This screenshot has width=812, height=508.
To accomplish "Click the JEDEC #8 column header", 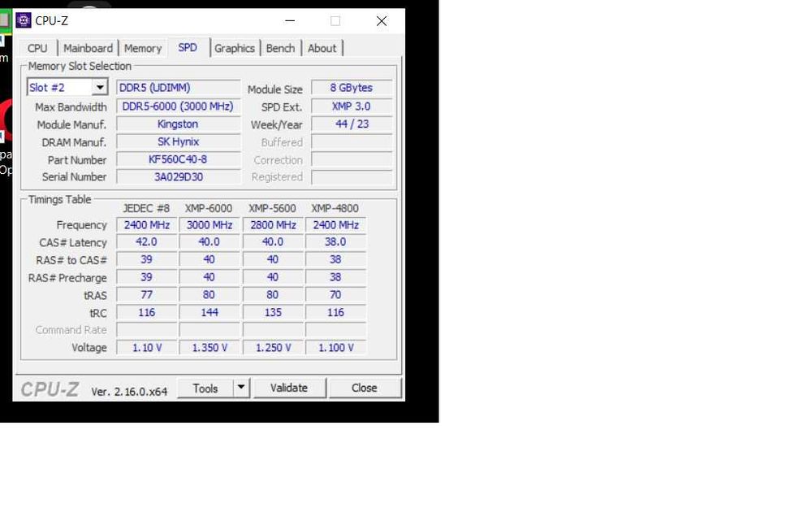I will pos(146,208).
